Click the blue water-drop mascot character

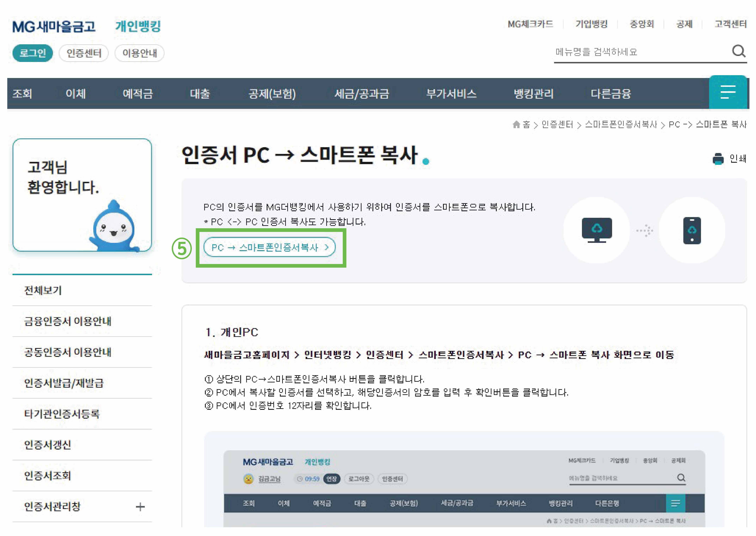pos(114,226)
